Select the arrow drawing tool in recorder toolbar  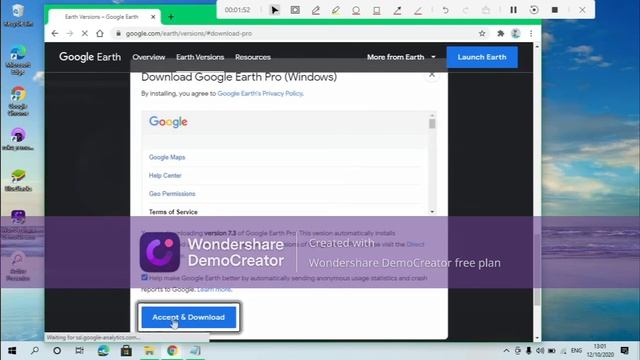pos(397,10)
